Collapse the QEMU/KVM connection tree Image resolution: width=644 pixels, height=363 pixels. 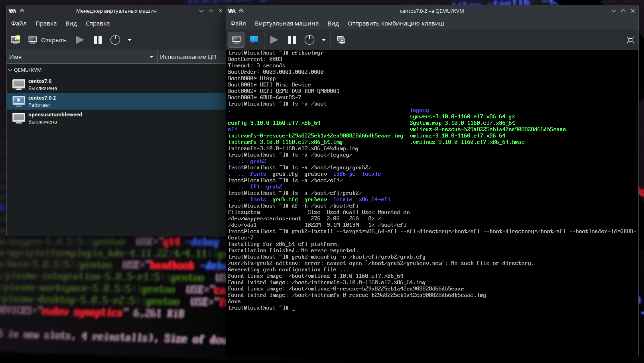(x=10, y=70)
